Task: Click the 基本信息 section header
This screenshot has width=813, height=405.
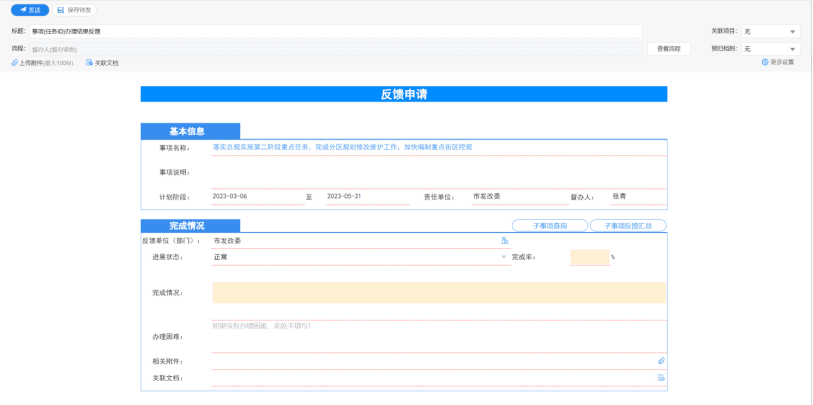Action: (190, 131)
